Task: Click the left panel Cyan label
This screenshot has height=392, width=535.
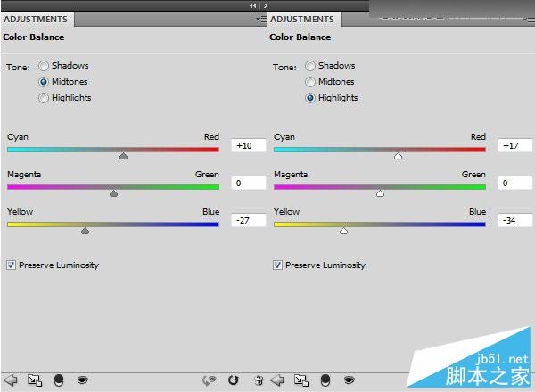Action: pos(18,137)
